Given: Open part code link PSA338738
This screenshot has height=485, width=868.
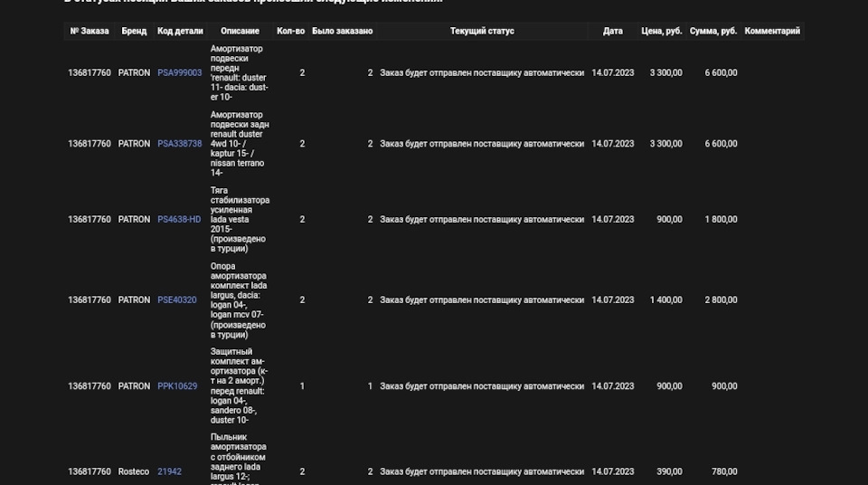Looking at the screenshot, I should [179, 144].
